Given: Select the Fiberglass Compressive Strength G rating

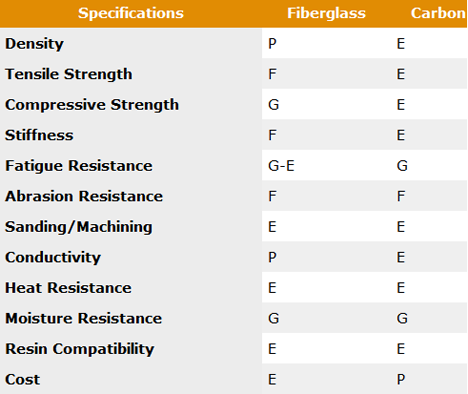Looking at the screenshot, I should tap(274, 105).
